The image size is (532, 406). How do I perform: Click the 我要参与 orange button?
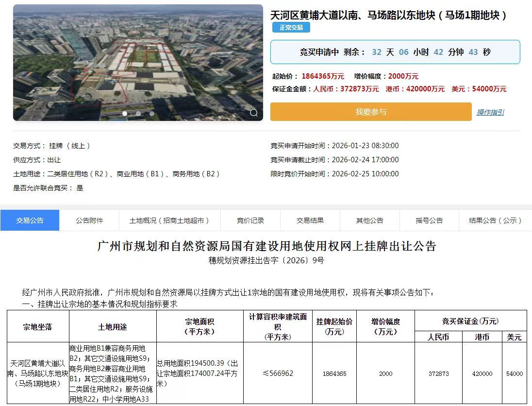pyautogui.click(x=371, y=112)
